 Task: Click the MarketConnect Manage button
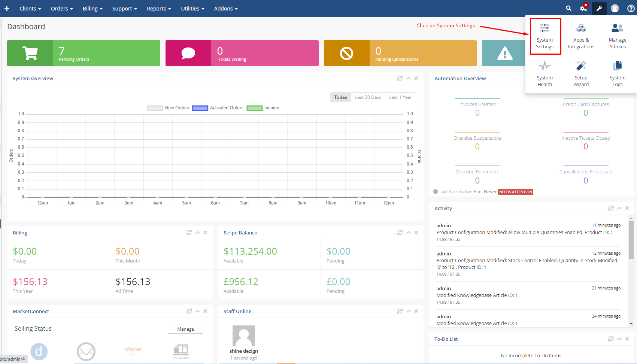tap(185, 329)
